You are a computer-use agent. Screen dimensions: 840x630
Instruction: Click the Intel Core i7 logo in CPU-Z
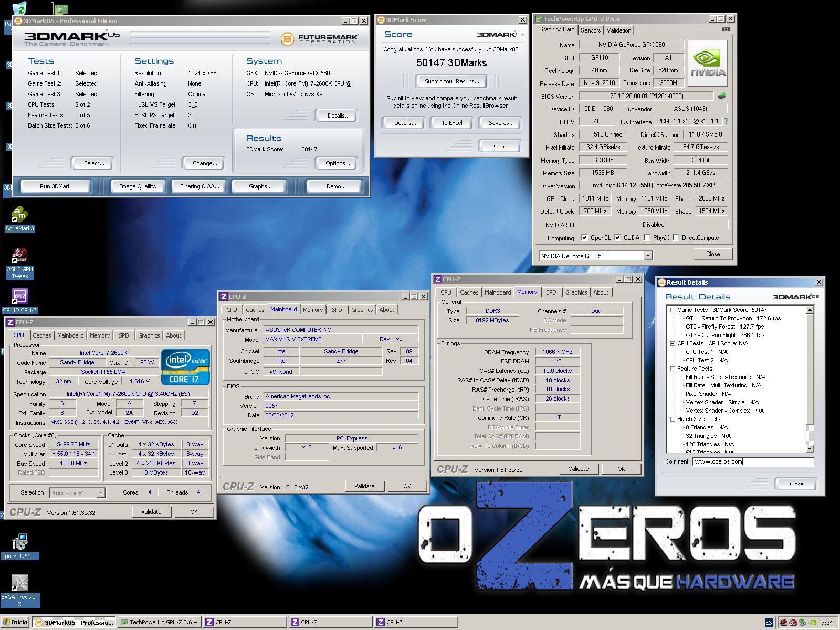tap(185, 366)
